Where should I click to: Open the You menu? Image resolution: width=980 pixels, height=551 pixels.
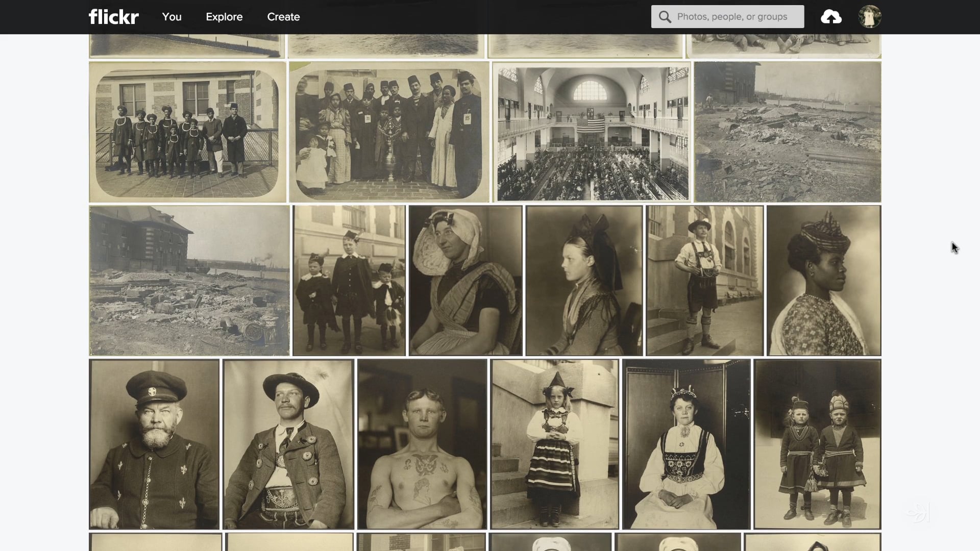click(x=171, y=17)
